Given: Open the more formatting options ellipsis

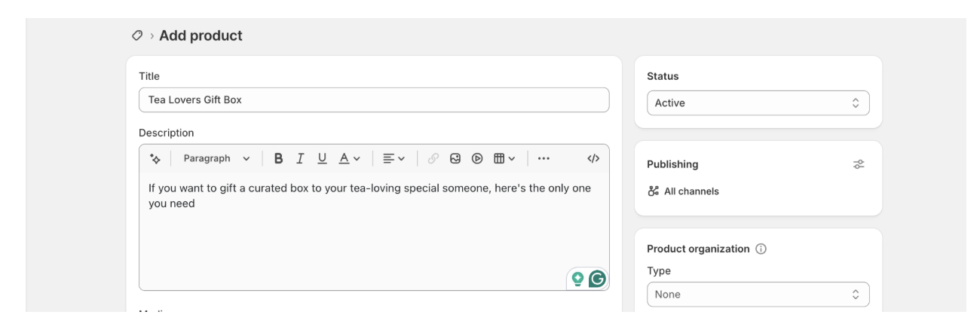Looking at the screenshot, I should (544, 158).
